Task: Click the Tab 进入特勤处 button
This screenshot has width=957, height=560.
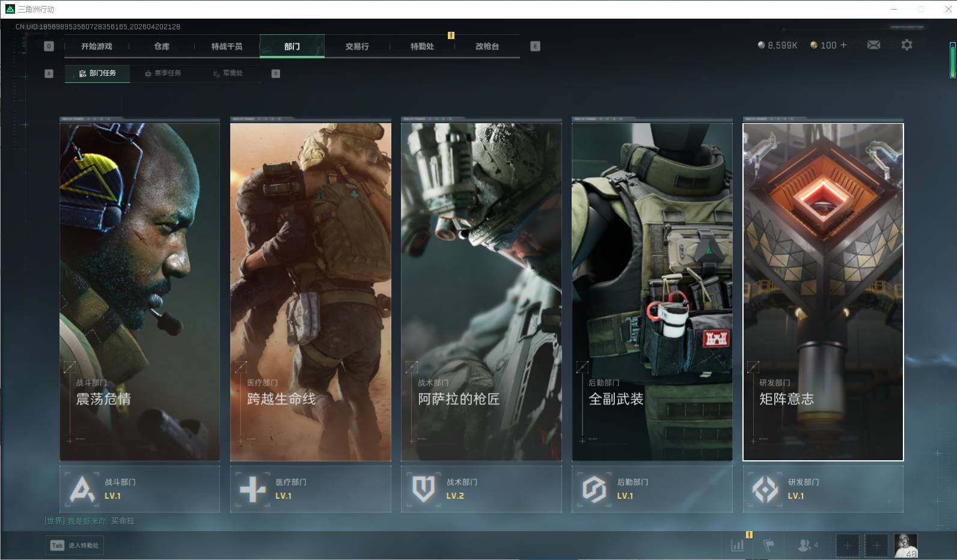Action: [75, 546]
